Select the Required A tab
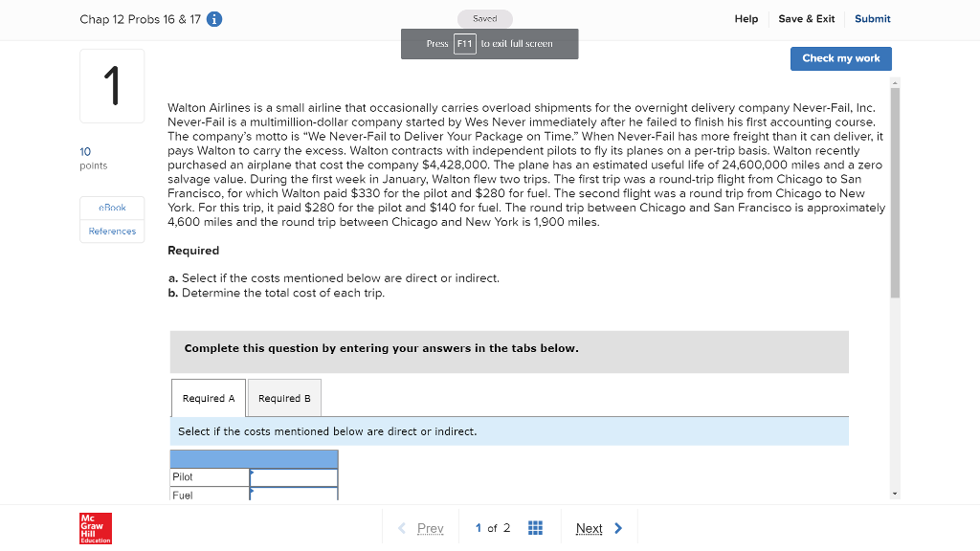The image size is (980, 551). pos(208,397)
